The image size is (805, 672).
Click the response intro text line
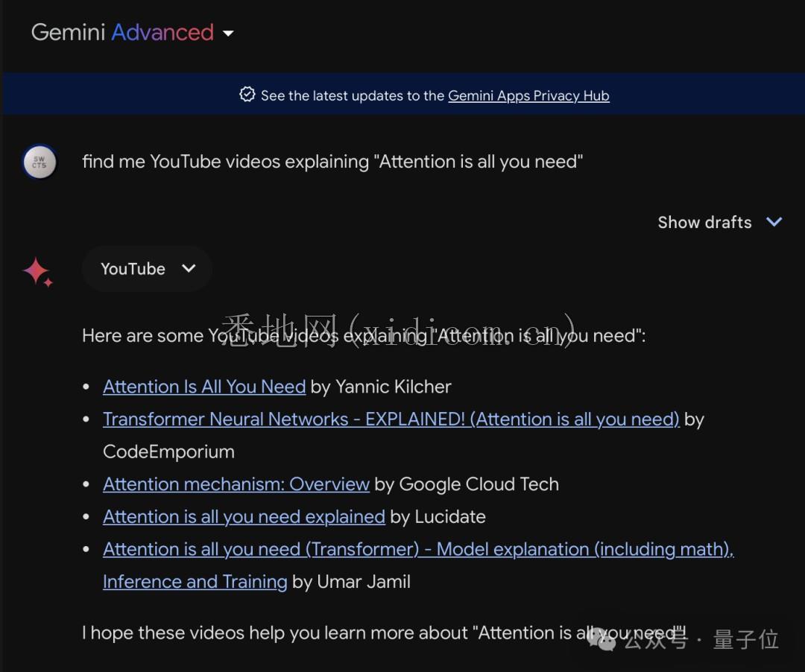pyautogui.click(x=364, y=335)
